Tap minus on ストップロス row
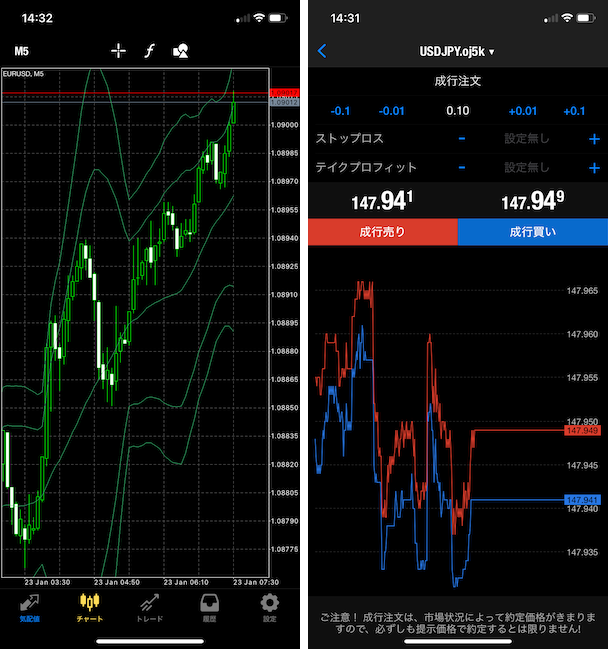Screen dimensions: 608x649 (462, 139)
